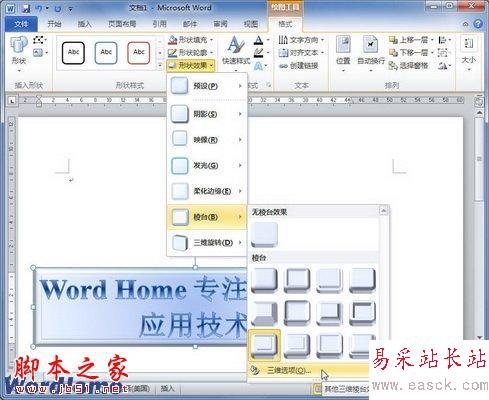
Task: Open the 文件 tab
Action: click(x=21, y=24)
